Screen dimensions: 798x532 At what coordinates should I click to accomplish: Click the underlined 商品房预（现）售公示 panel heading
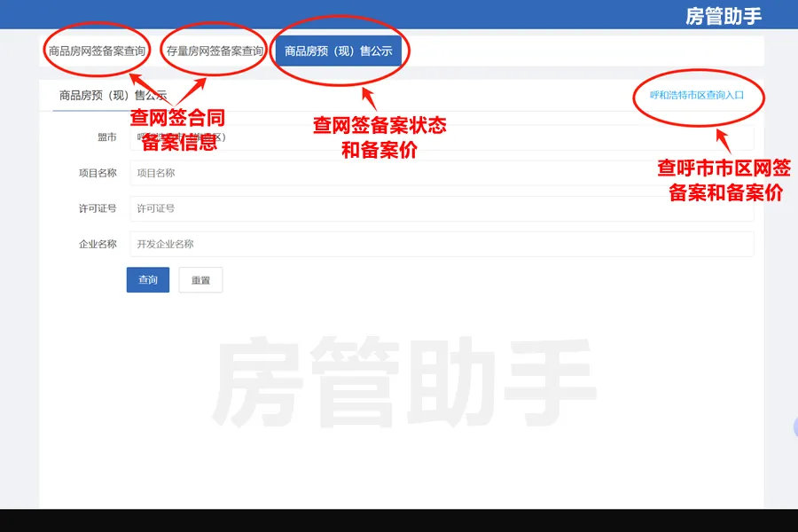coord(113,95)
